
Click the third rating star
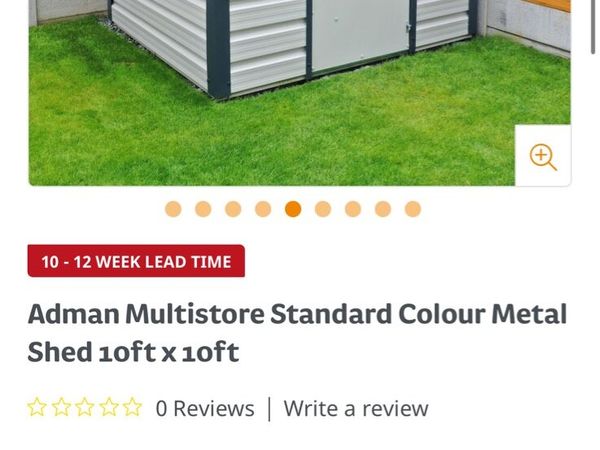pos(85,407)
